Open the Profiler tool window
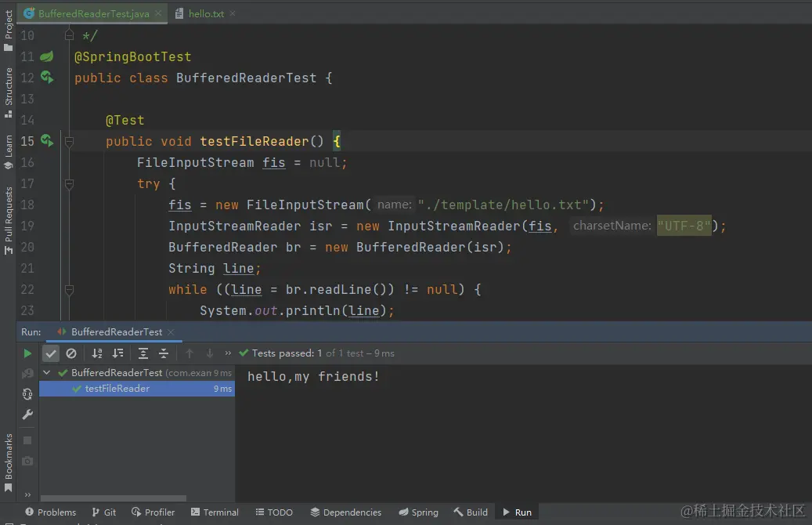 click(153, 512)
